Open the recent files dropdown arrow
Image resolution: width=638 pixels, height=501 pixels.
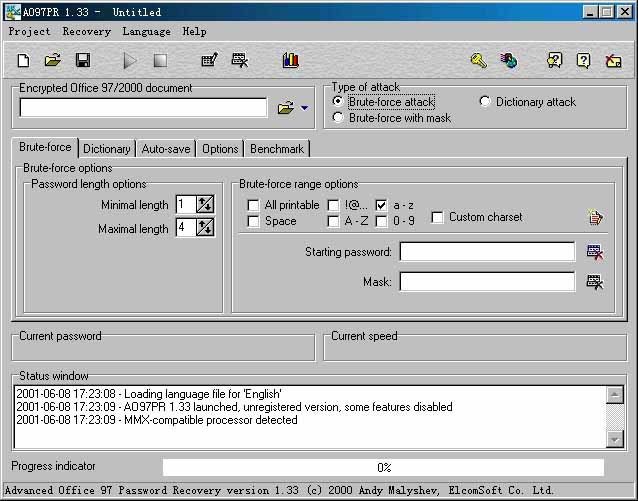tap(304, 108)
